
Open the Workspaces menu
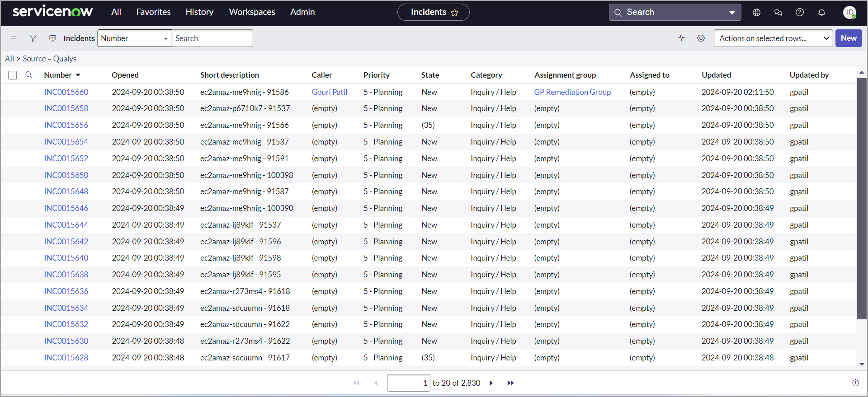point(252,12)
